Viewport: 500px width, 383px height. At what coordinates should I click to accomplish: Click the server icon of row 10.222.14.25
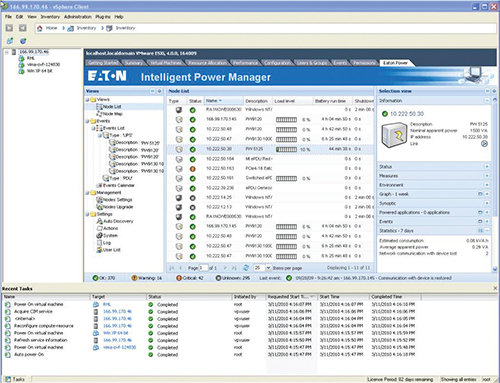(179, 198)
